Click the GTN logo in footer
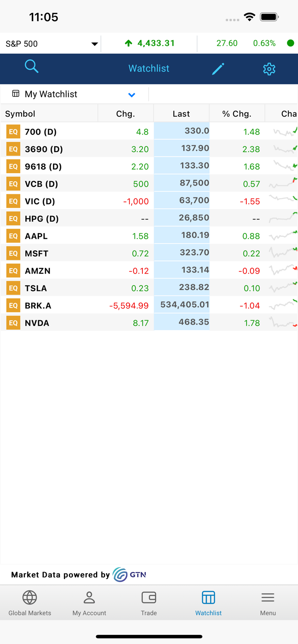The width and height of the screenshot is (298, 644). 130,575
